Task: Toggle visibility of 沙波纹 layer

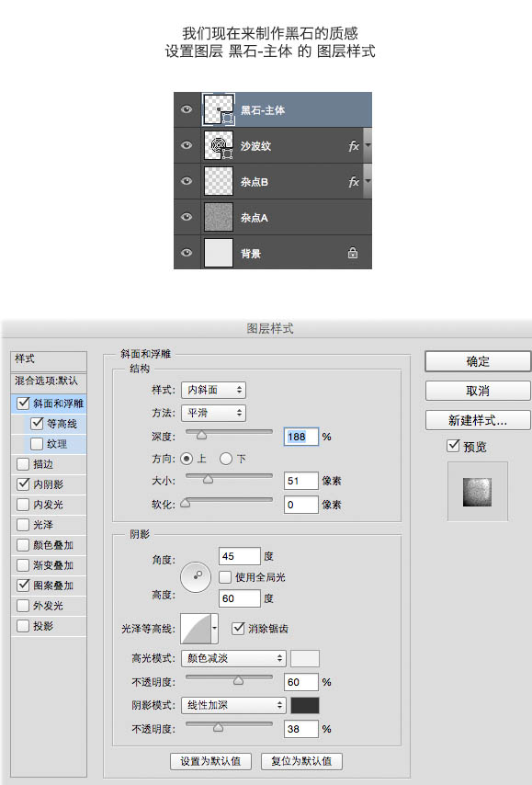Action: (187, 145)
